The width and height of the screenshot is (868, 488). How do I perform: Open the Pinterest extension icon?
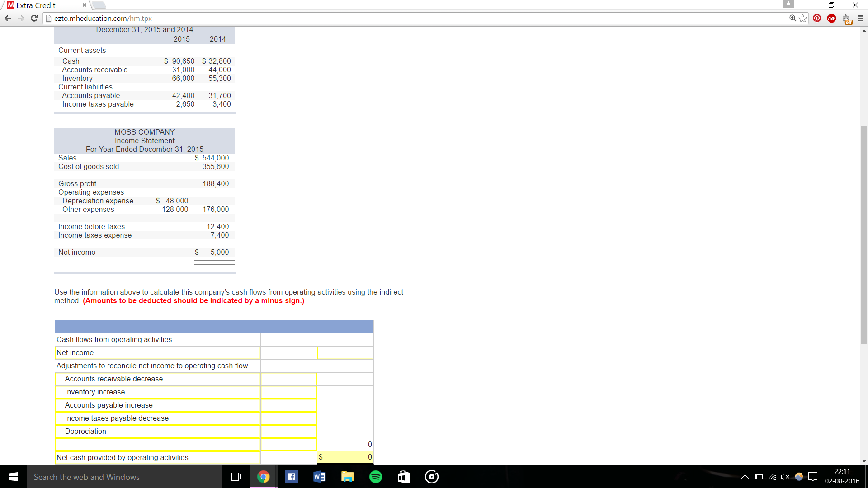coord(817,18)
